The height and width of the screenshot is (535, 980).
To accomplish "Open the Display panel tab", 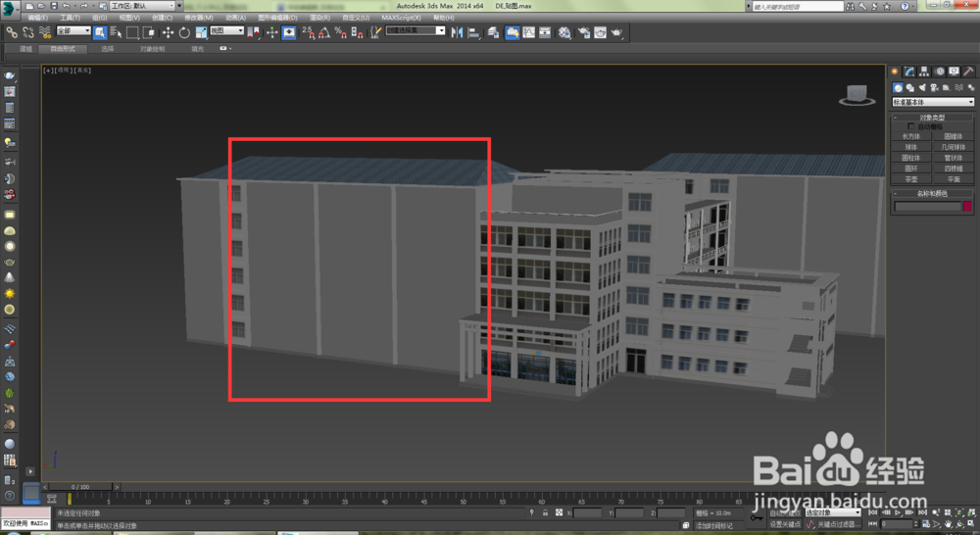I will (954, 72).
